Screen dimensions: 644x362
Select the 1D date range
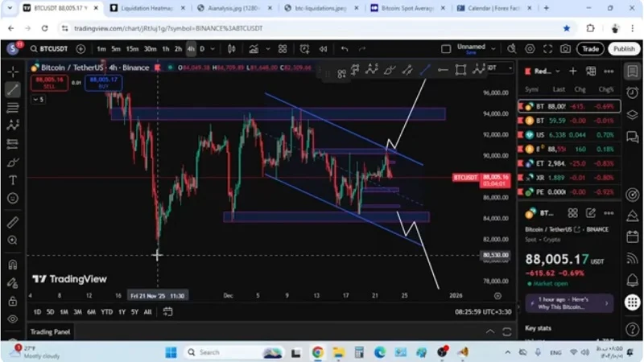pyautogui.click(x=37, y=312)
